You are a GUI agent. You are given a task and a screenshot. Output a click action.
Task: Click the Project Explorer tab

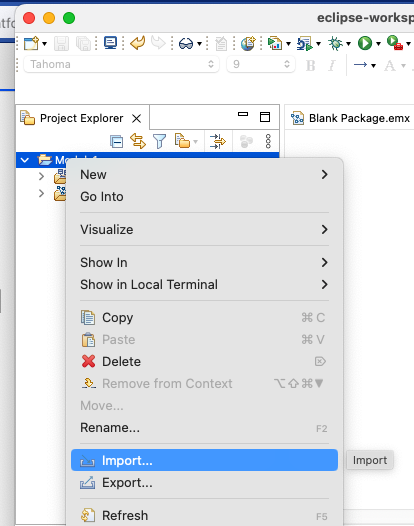click(x=82, y=118)
